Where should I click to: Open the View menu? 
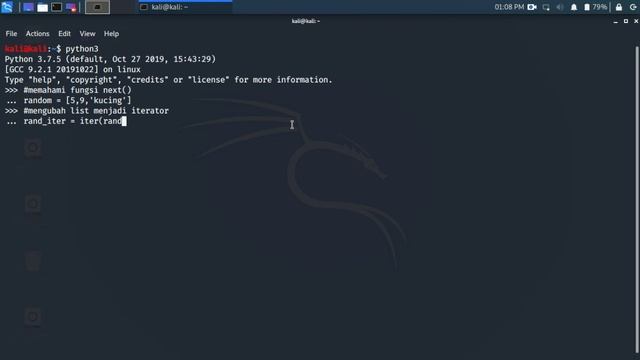[87, 33]
